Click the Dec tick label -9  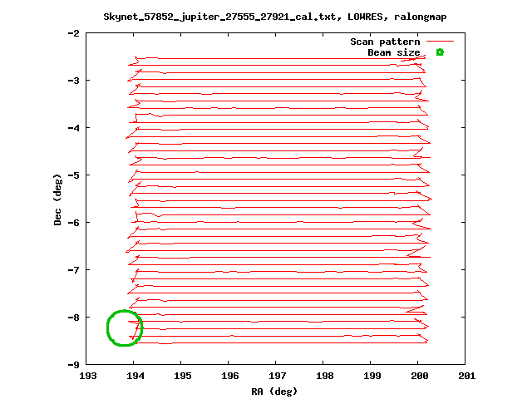tap(74, 365)
